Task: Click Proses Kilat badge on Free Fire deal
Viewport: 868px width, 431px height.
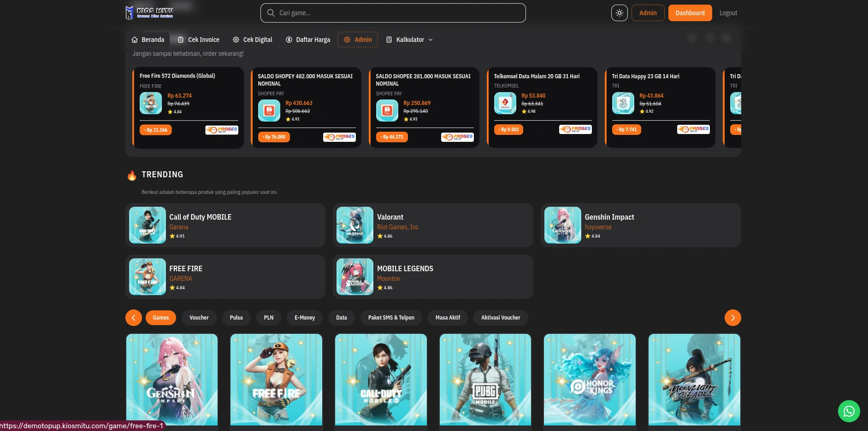Action: tap(222, 130)
